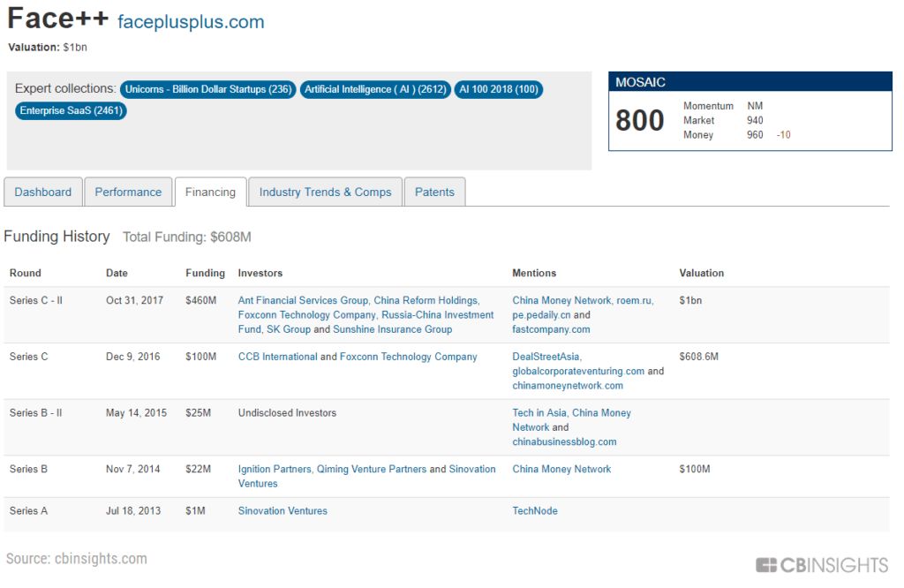Click the Market score 940
Viewport: 904px width, 588px height.
pos(755,120)
